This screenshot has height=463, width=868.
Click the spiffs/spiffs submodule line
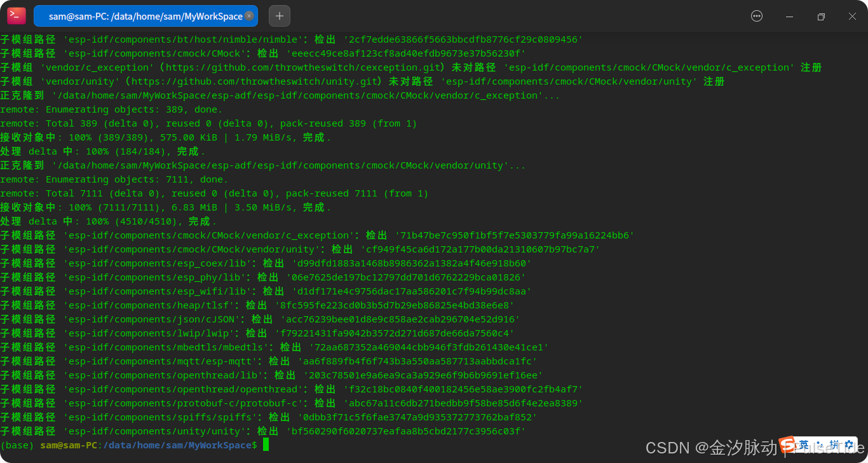tap(269, 417)
